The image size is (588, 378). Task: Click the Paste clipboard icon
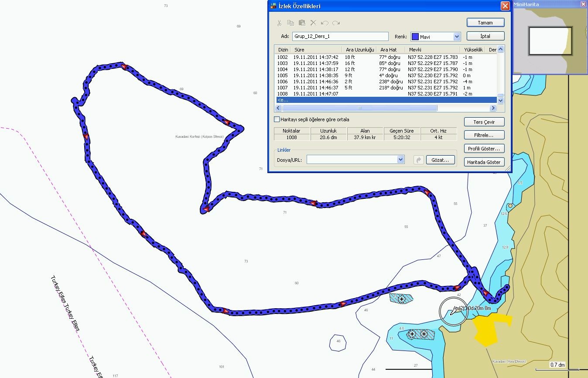pos(302,23)
